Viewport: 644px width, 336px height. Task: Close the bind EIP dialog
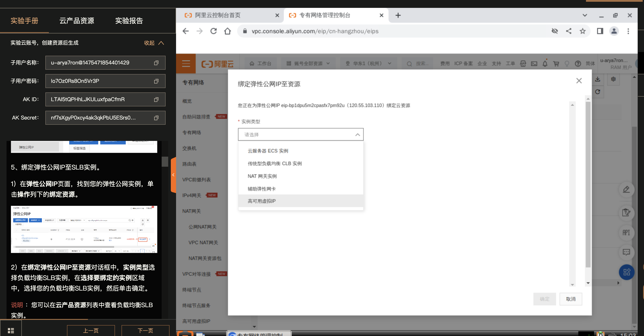pyautogui.click(x=579, y=81)
